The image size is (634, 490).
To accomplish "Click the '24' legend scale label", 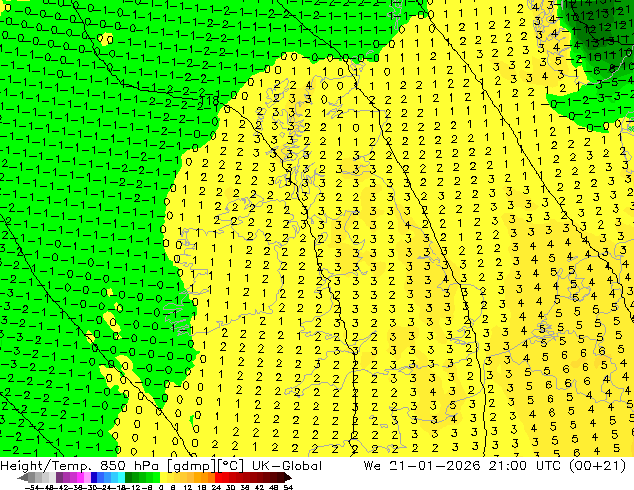I will [216, 487].
